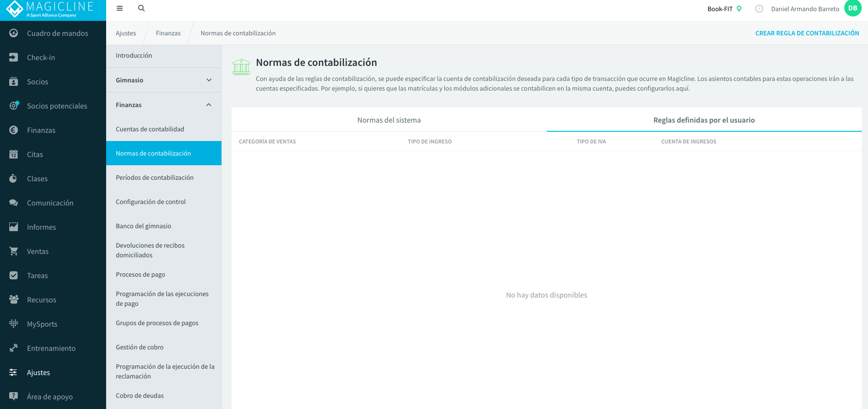The image size is (868, 409).
Task: Click the Check-in arrow icon
Action: pyautogui.click(x=14, y=57)
